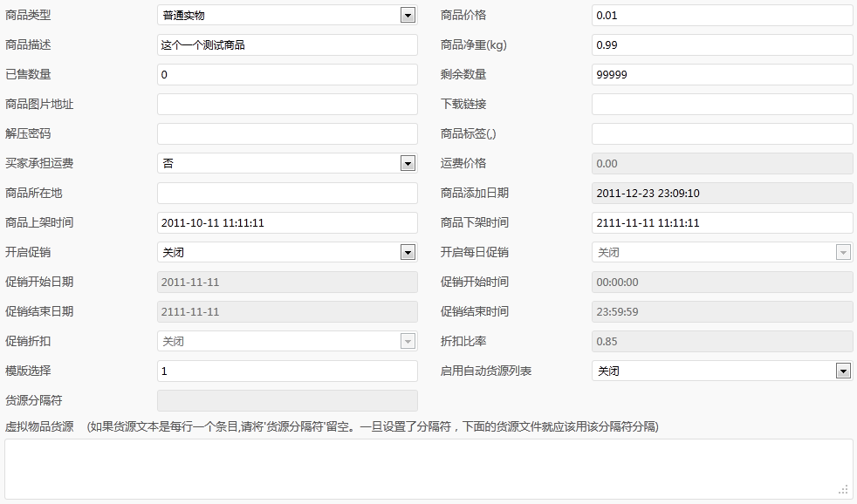The height and width of the screenshot is (504, 857).
Task: Click the 买家承担运费 label
Action: pos(39,163)
